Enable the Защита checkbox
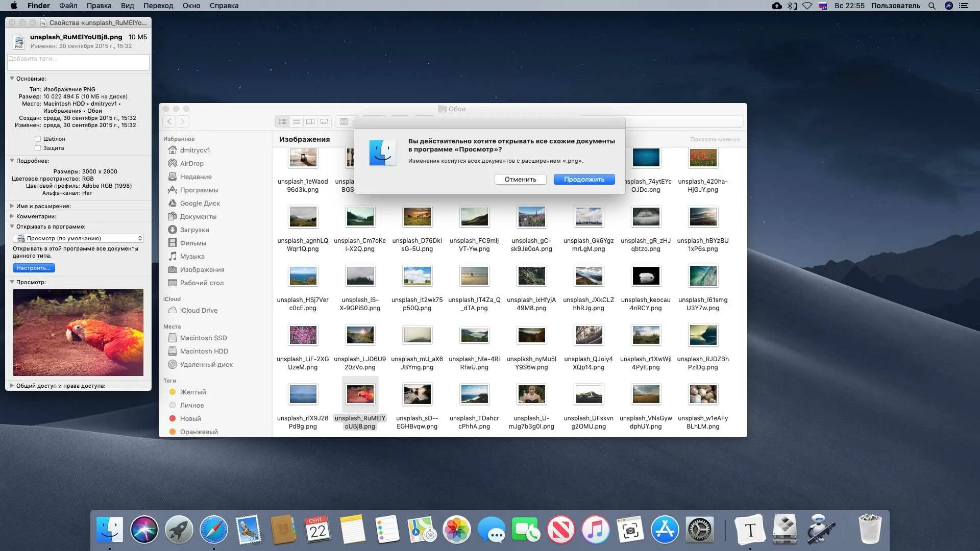The image size is (980, 551). (38, 148)
